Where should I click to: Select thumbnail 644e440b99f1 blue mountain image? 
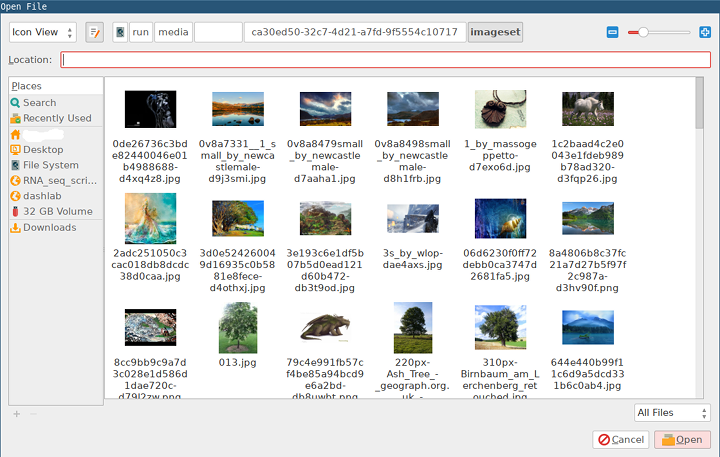pos(588,327)
